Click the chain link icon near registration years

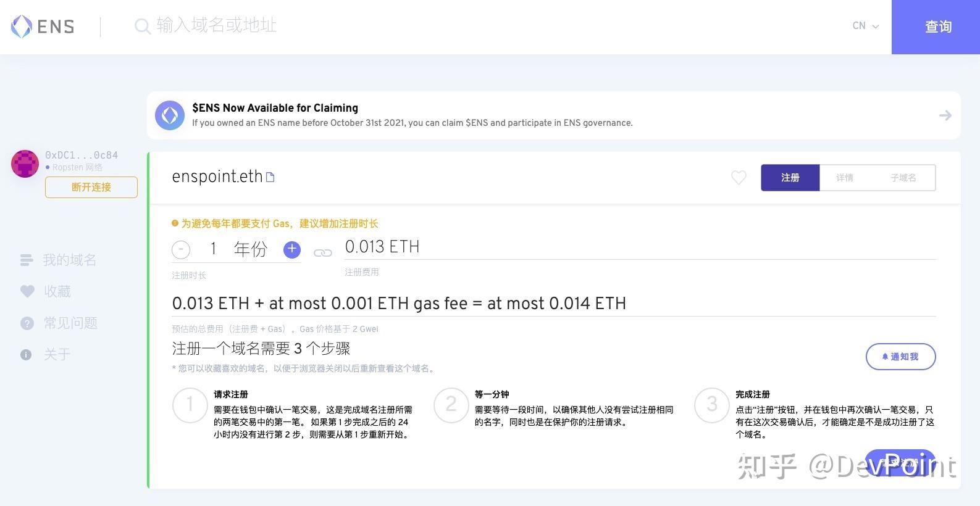tap(322, 252)
